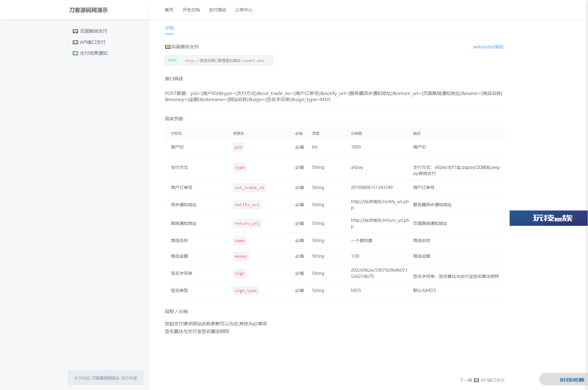Click the alipay example value
588x390 pixels.
pyautogui.click(x=357, y=167)
